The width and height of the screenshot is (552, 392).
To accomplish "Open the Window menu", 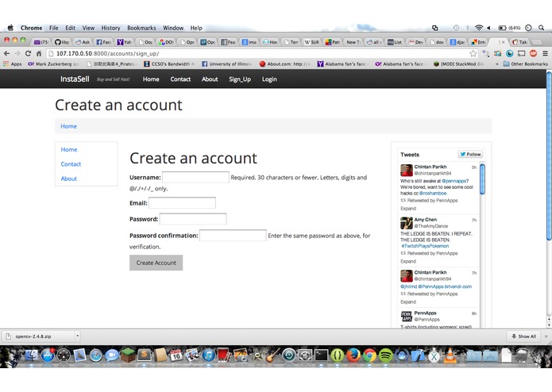I will pos(173,28).
